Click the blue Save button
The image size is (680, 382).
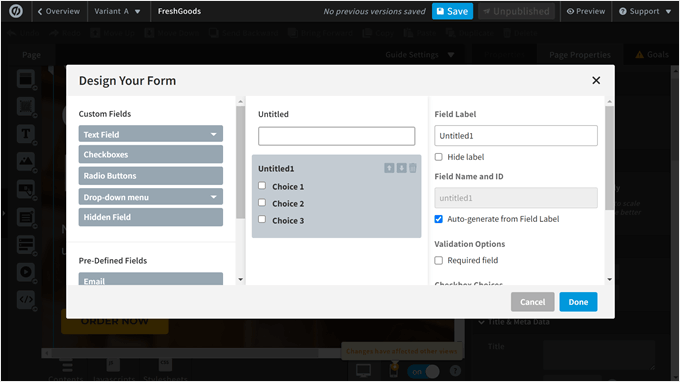pyautogui.click(x=452, y=11)
